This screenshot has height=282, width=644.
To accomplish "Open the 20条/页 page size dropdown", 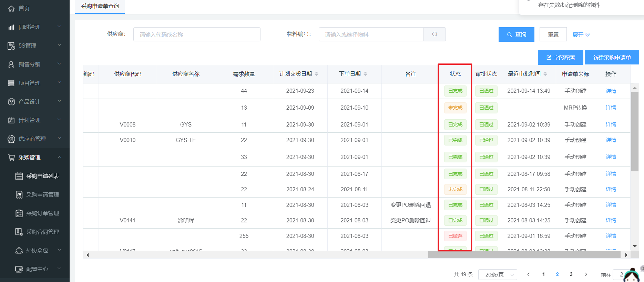I will (498, 275).
